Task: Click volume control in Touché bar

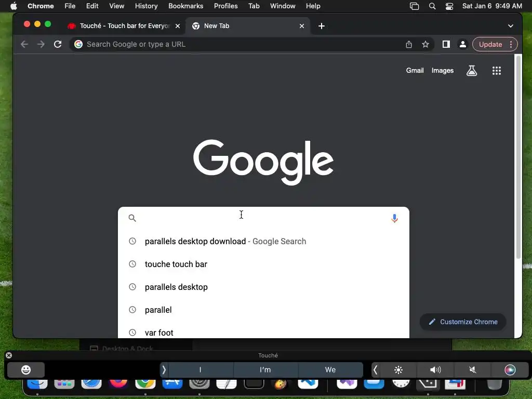Action: (x=436, y=370)
